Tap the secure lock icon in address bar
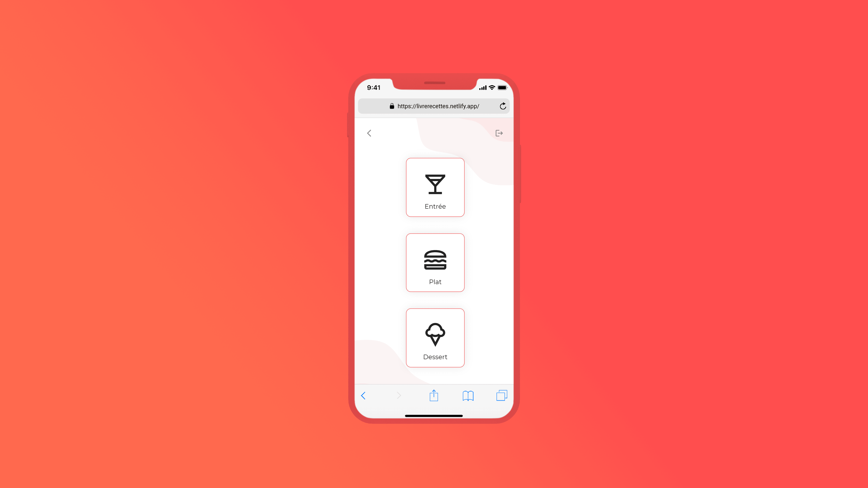 tap(392, 106)
